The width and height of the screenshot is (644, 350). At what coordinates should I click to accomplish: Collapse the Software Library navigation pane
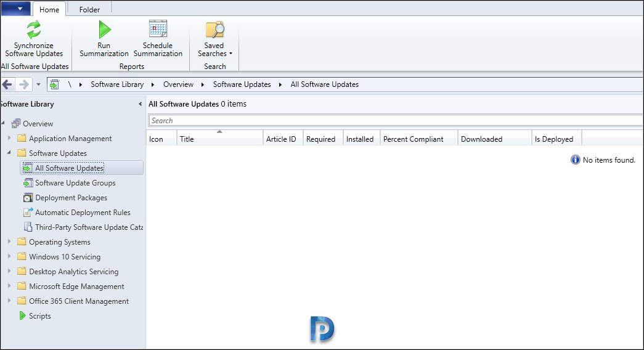tap(140, 104)
